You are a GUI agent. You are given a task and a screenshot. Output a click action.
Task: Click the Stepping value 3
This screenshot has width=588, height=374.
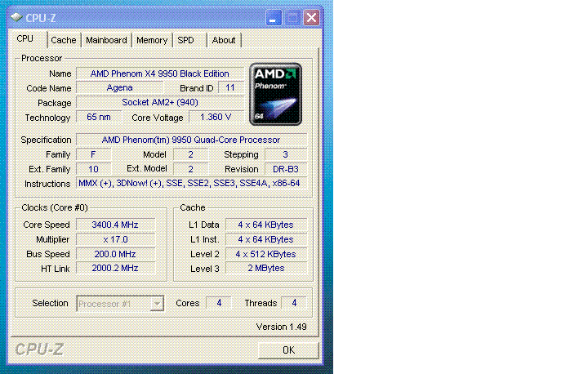pos(286,154)
